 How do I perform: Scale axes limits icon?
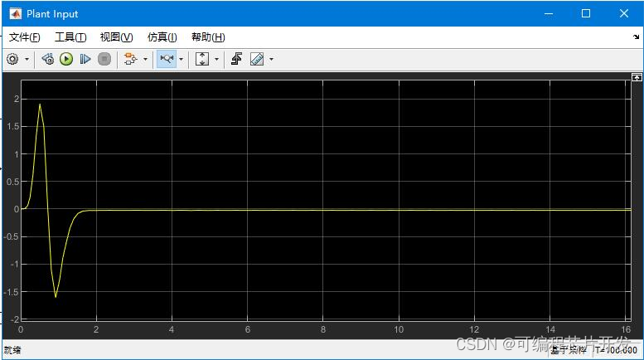point(202,59)
